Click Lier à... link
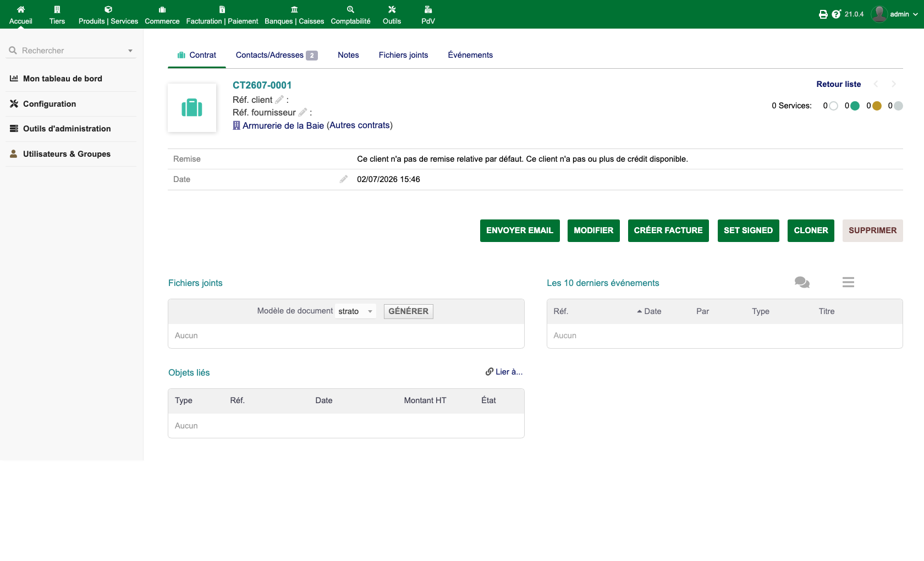The image size is (924, 561). coord(504,372)
